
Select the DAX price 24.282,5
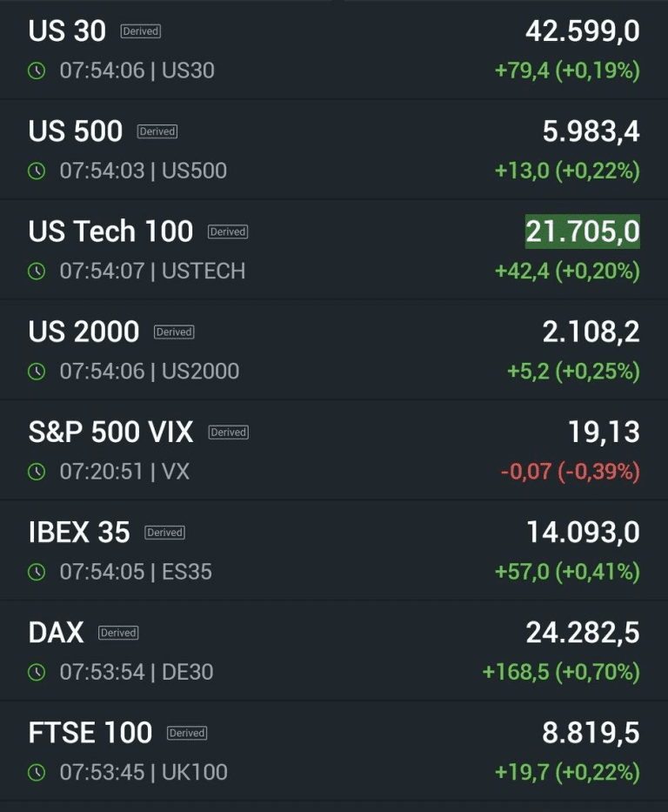tap(582, 633)
